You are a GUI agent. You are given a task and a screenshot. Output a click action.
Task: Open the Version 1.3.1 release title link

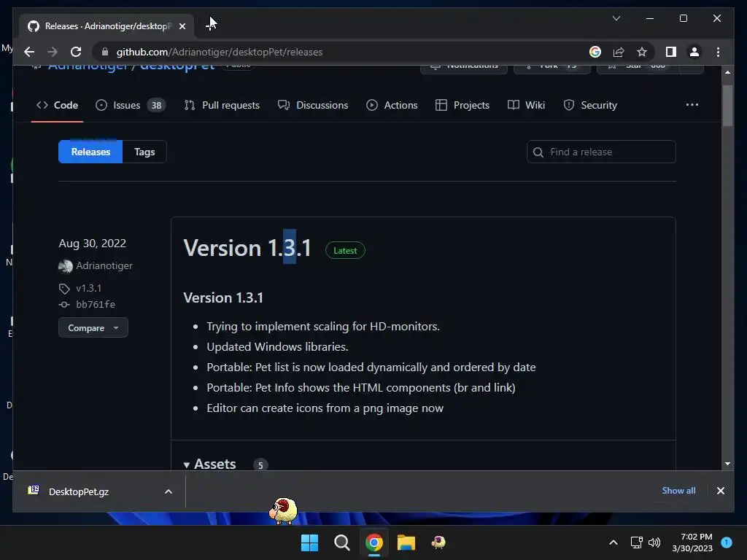coord(247,248)
